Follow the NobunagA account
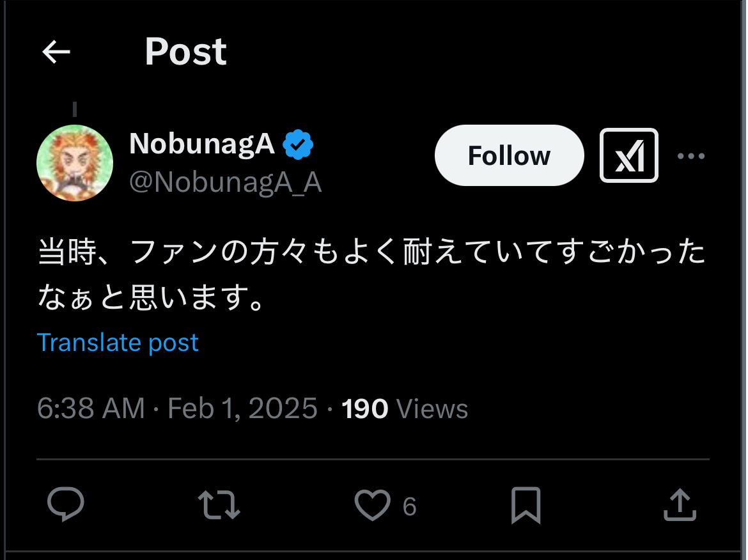This screenshot has height=560, width=748. pos(509,155)
